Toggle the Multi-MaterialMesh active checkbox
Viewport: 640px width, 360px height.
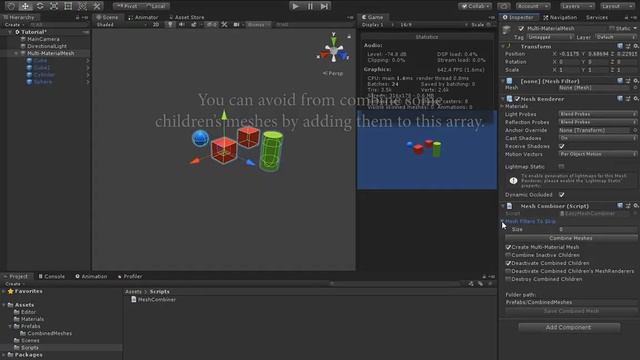pos(521,29)
